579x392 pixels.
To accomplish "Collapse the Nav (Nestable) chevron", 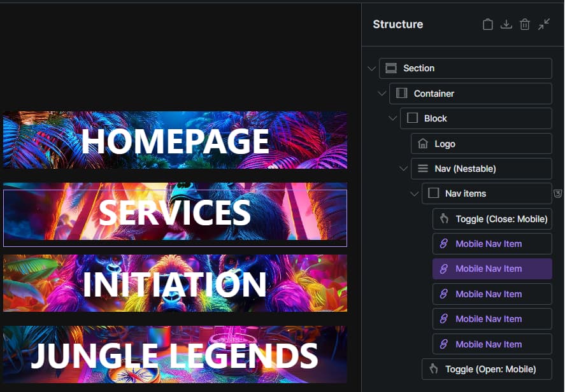I will coord(403,169).
